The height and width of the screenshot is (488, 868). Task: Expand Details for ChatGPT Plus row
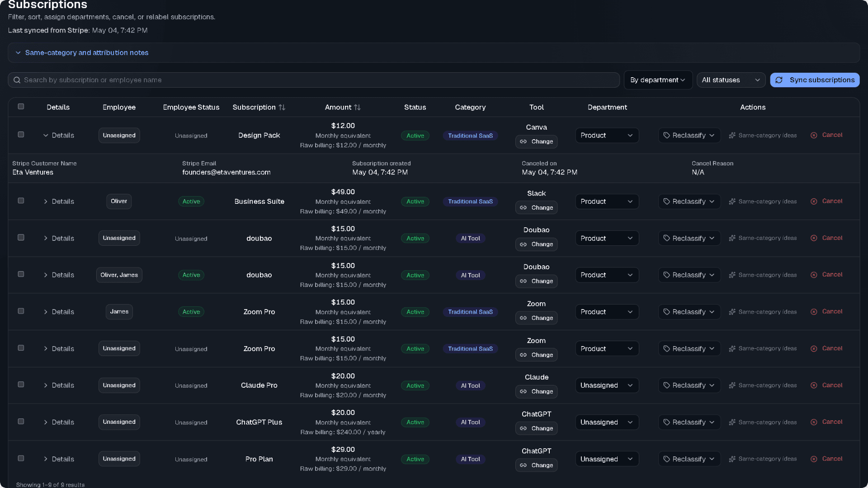pyautogui.click(x=58, y=422)
